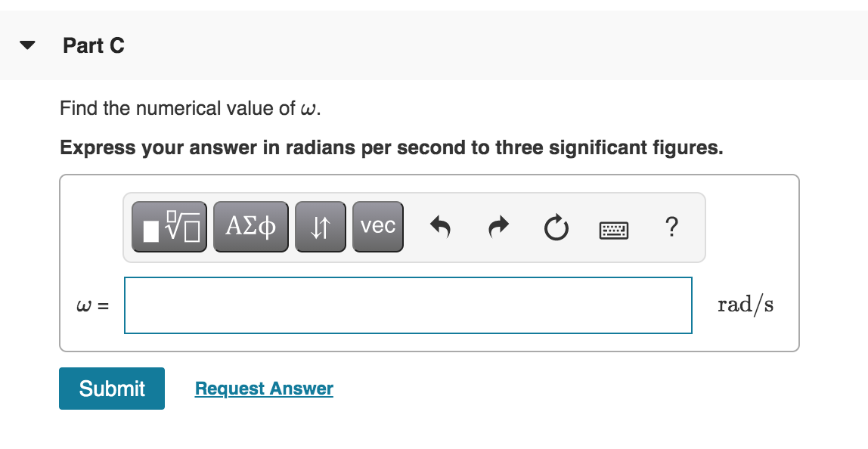The image size is (868, 449).
Task: Open the Greek symbols ΑΣφ palette
Action: tap(250, 225)
